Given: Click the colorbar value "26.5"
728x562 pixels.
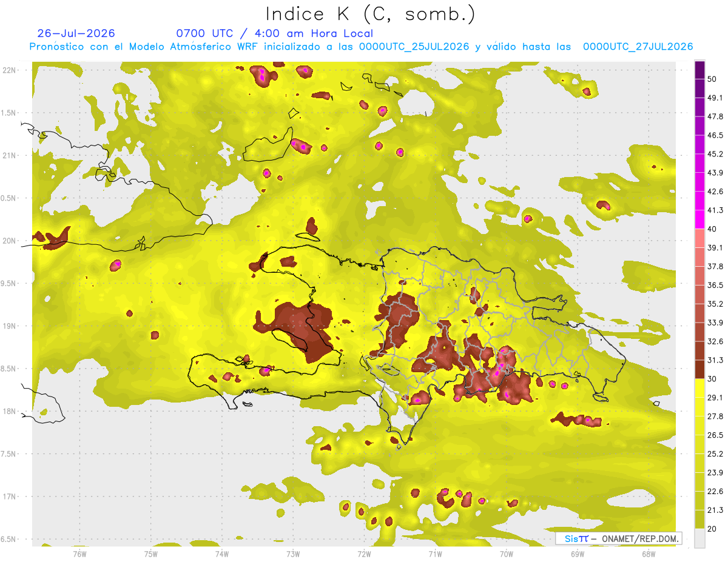Looking at the screenshot, I should coord(716,435).
